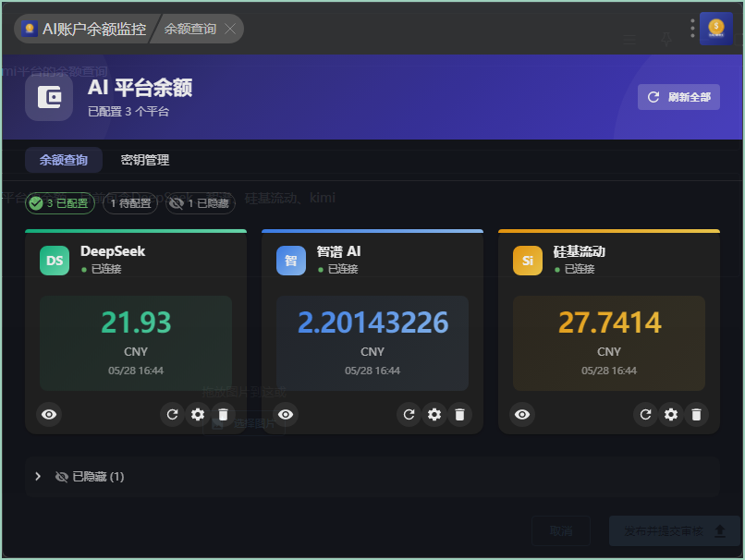Expand the 已隐藏 (1) section chevron
Screen dimensions: 745x560
coord(38,477)
